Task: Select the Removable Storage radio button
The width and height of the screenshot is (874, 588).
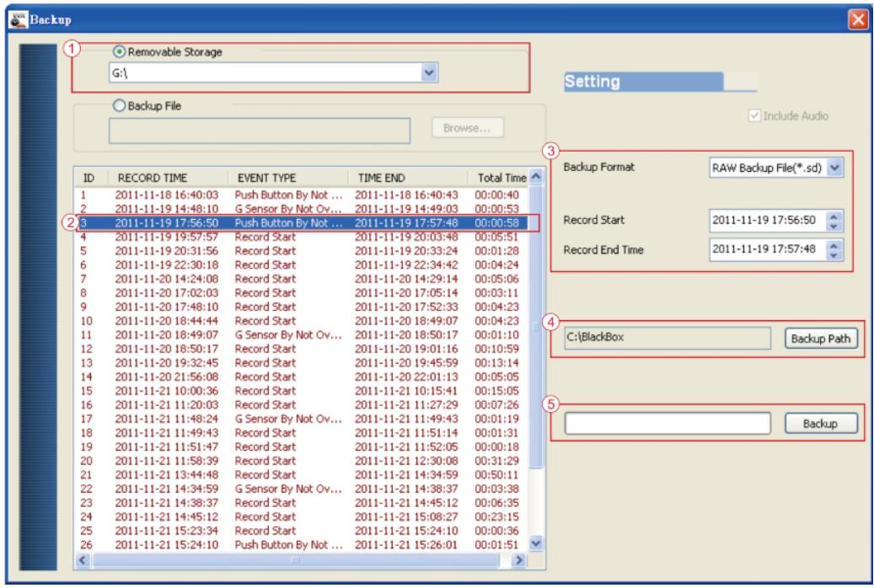Action: 119,52
